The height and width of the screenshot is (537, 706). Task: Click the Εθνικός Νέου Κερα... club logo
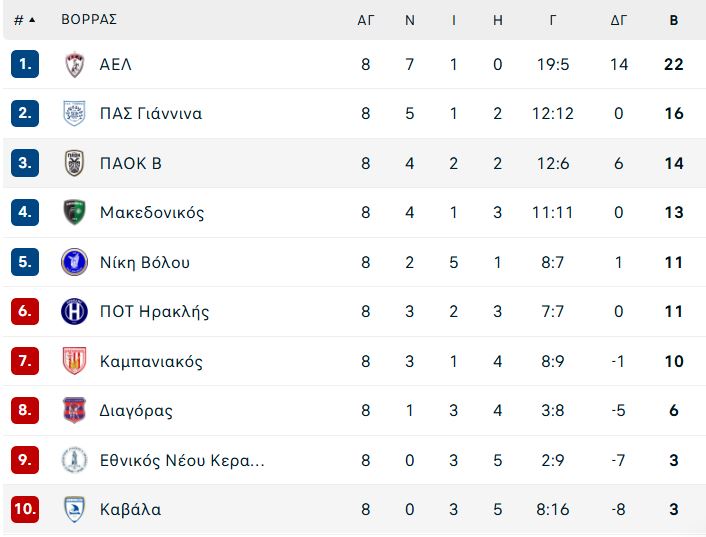coord(74,460)
